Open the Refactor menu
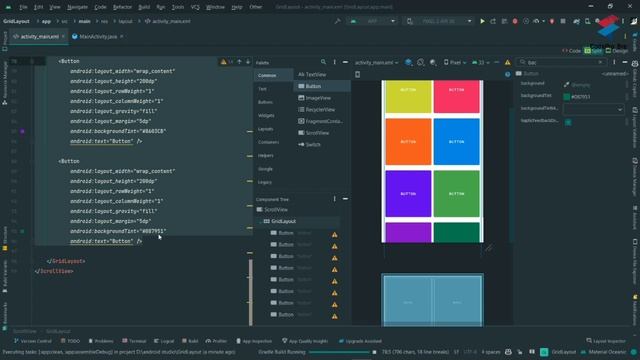The width and height of the screenshot is (640, 360). coord(122,7)
